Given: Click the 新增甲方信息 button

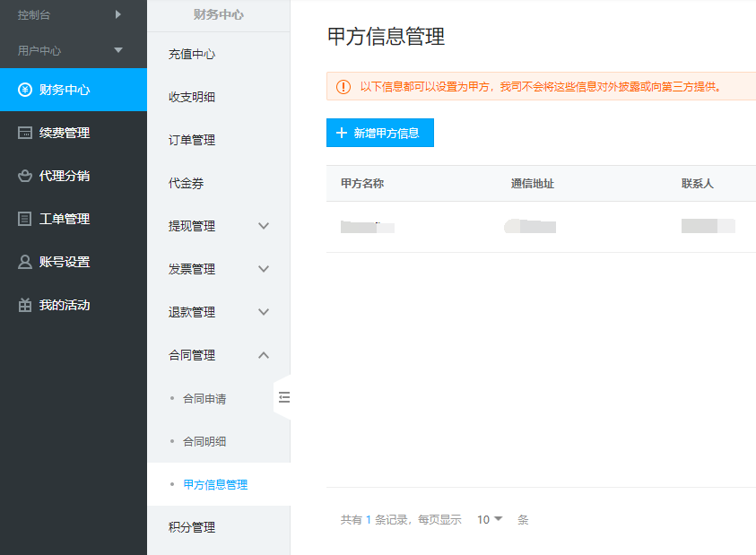Looking at the screenshot, I should point(379,133).
